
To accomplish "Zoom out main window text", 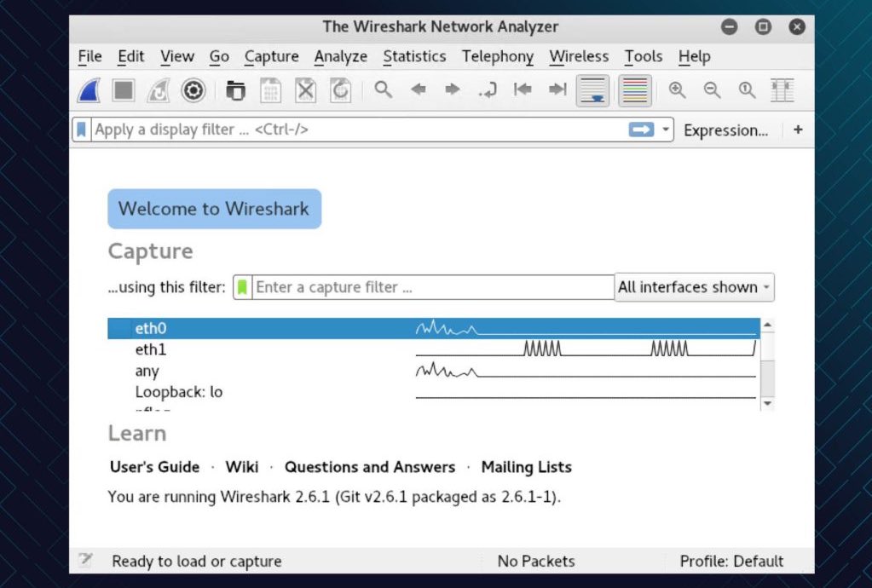I will pos(712,89).
